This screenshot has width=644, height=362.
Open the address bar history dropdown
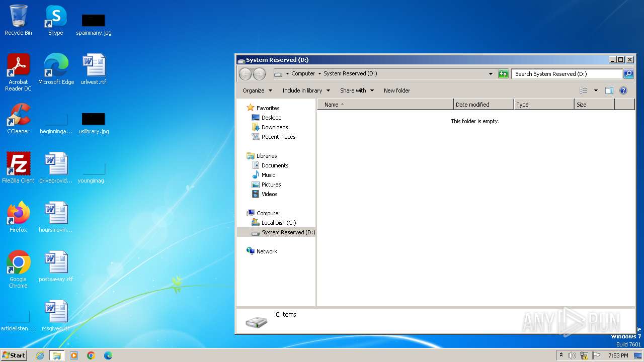pos(491,74)
